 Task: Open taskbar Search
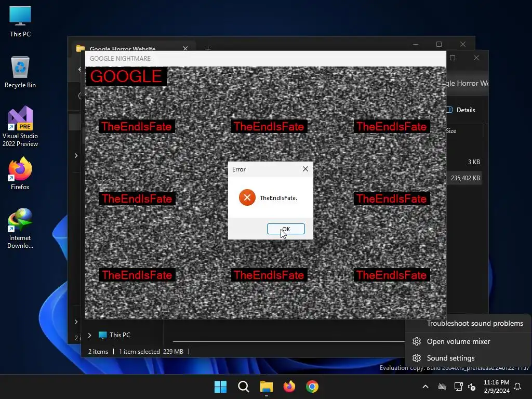click(x=243, y=387)
